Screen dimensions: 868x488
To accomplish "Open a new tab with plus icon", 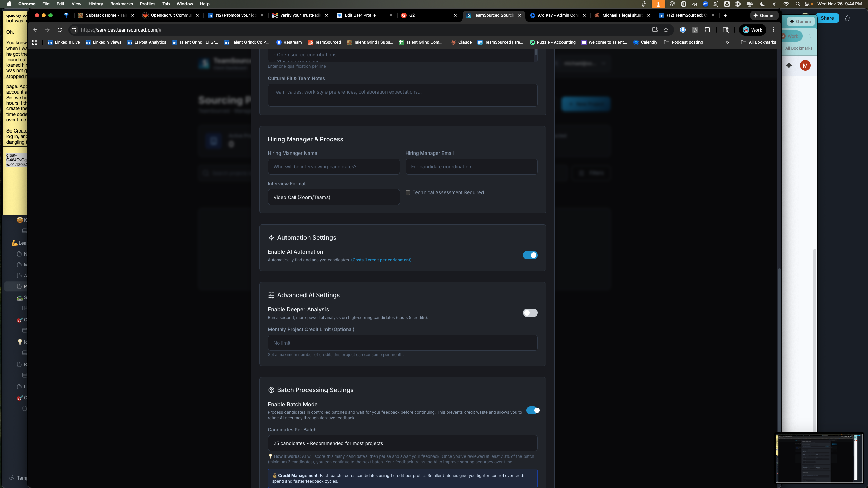I will coord(725,15).
